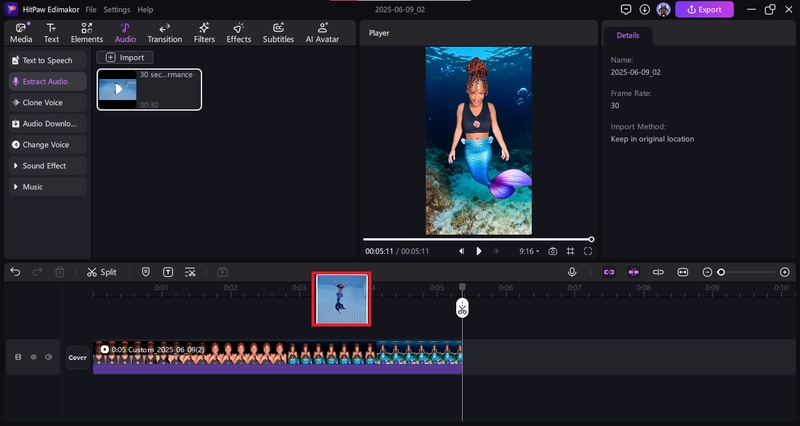Zoom in the timeline with plus
Viewport: 800px width, 426px height.
coord(785,272)
